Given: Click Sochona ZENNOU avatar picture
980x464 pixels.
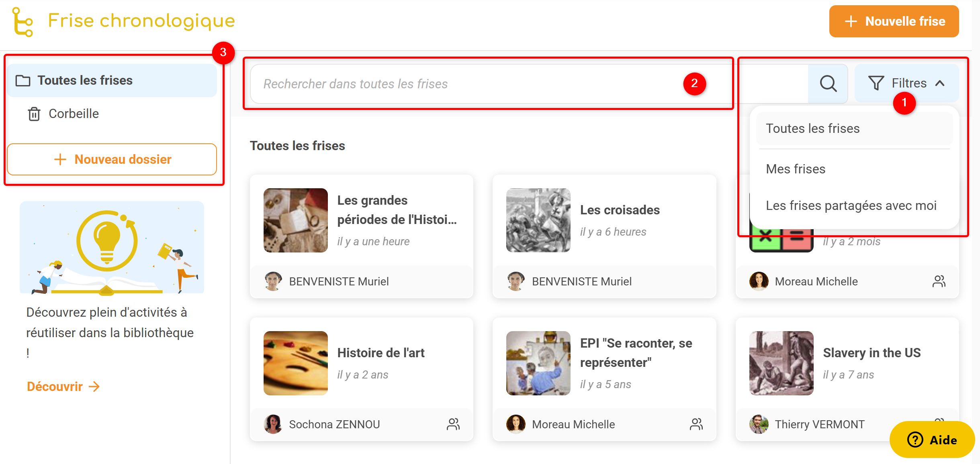Looking at the screenshot, I should click(273, 424).
